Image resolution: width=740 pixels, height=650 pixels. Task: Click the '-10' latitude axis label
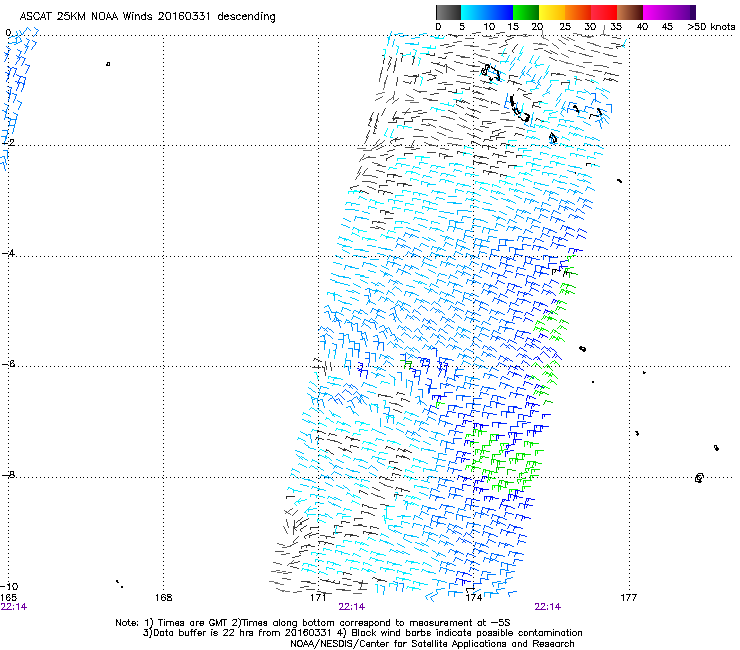[x=9, y=586]
